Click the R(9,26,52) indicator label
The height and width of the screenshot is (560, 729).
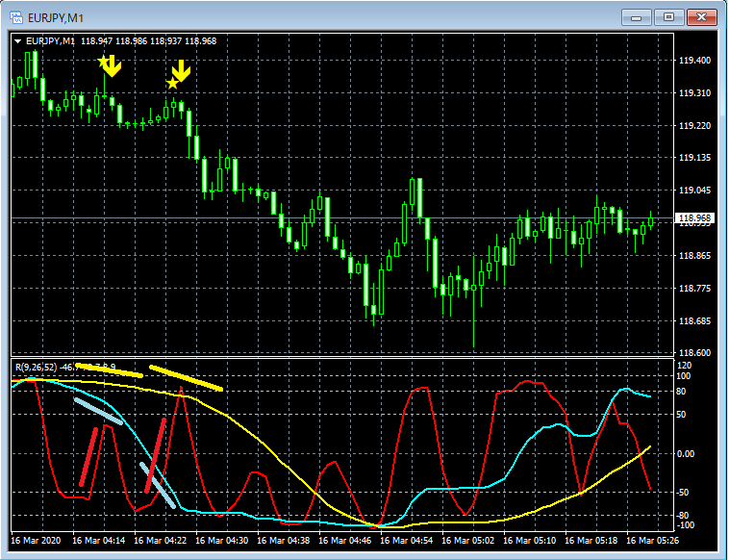coord(37,367)
